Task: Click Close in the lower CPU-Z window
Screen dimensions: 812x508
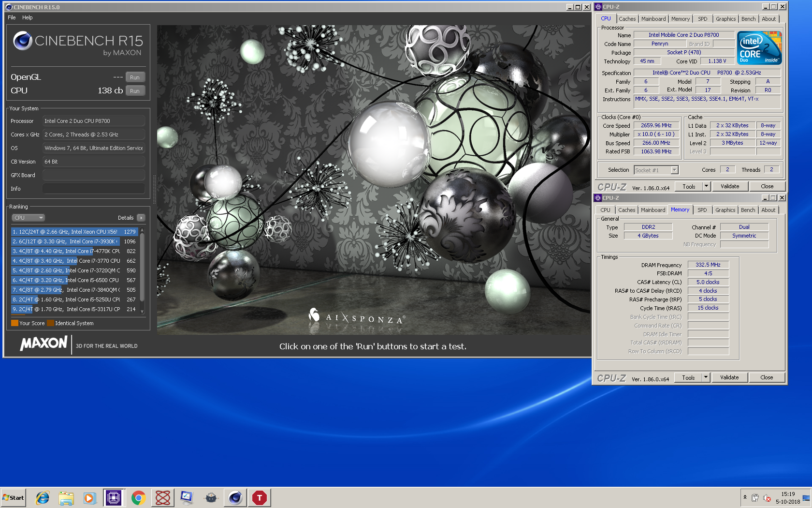Action: pyautogui.click(x=767, y=377)
